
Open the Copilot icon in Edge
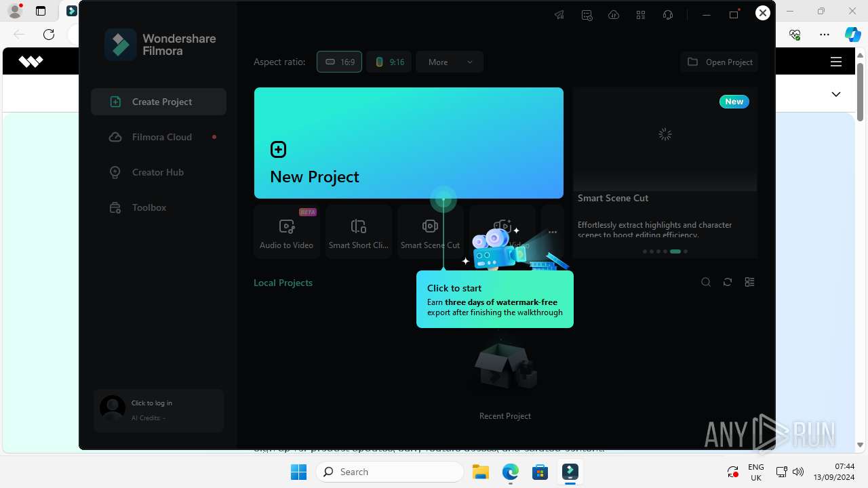(x=852, y=35)
